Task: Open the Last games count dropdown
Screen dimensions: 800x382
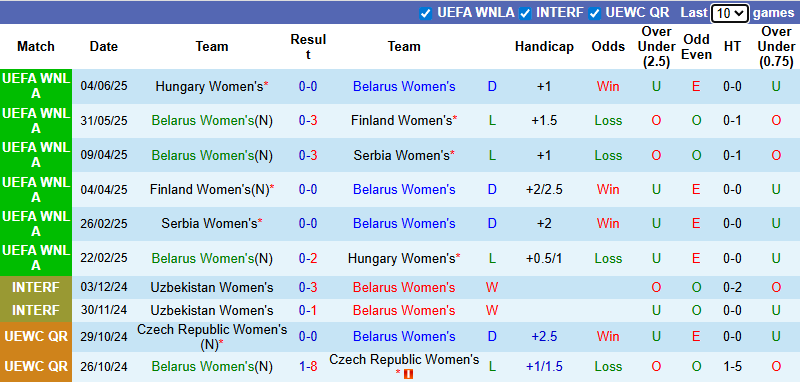Action: (730, 13)
